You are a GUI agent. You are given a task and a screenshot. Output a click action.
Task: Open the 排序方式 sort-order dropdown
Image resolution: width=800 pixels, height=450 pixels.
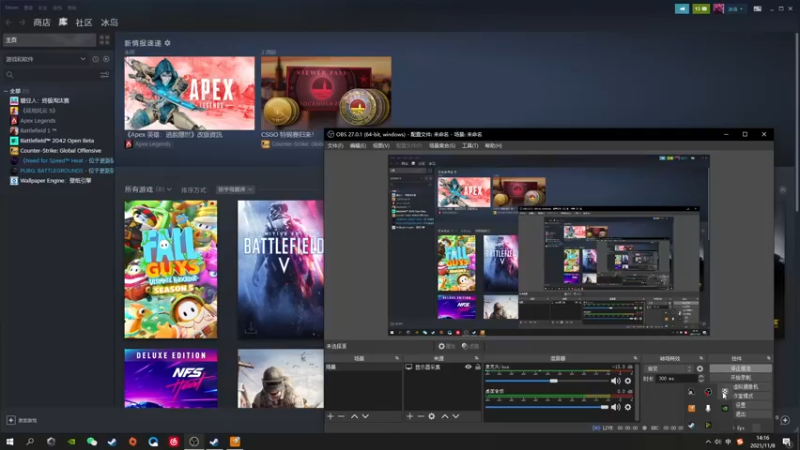click(235, 189)
